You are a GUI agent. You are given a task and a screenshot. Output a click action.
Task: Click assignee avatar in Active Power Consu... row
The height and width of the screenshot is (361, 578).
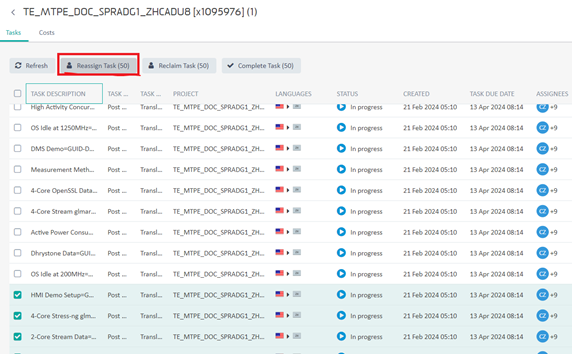point(542,232)
